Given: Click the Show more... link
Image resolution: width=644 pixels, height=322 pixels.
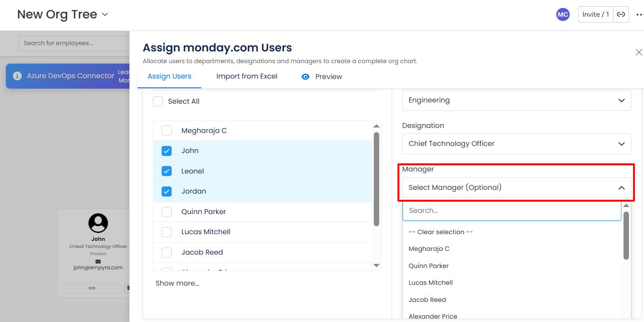Looking at the screenshot, I should click(x=177, y=283).
